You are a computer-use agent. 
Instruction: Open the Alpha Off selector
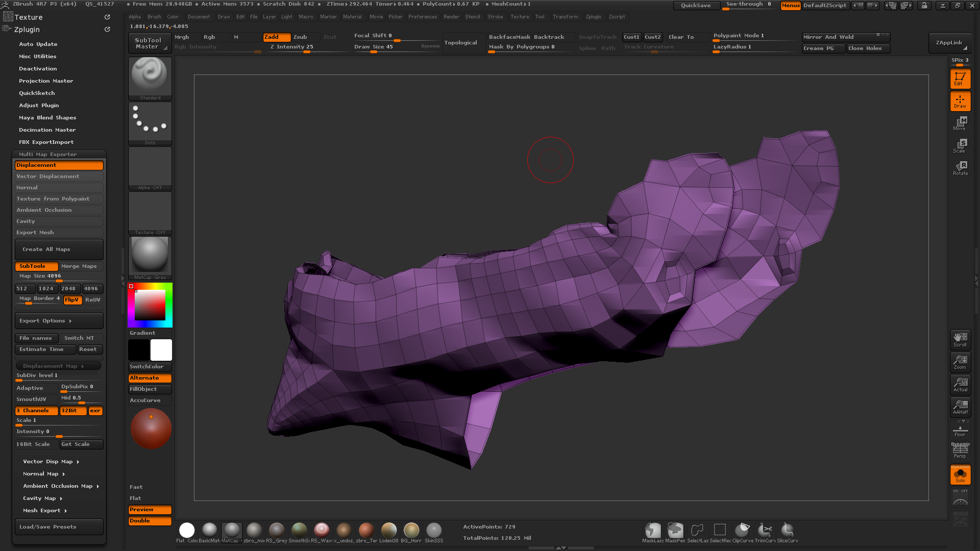point(150,168)
